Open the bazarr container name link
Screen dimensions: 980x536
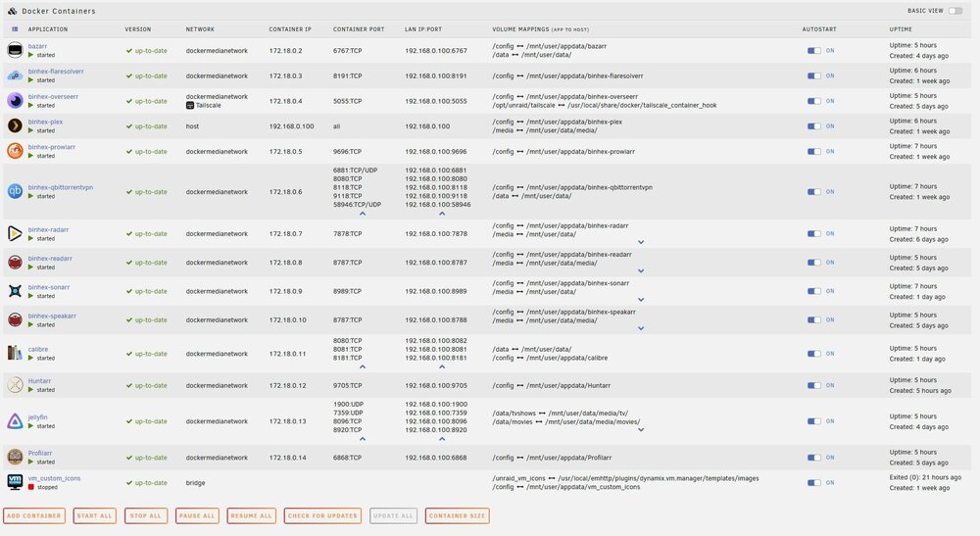(x=37, y=46)
